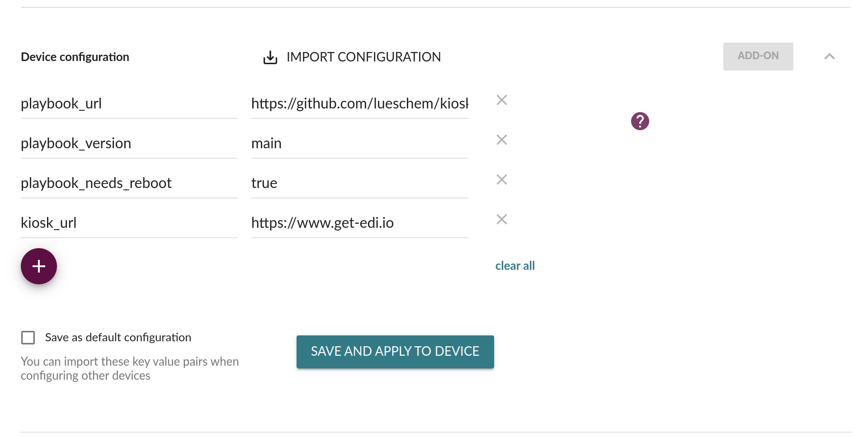The width and height of the screenshot is (868, 438).
Task: Open the purple help question mark
Action: pyautogui.click(x=640, y=121)
